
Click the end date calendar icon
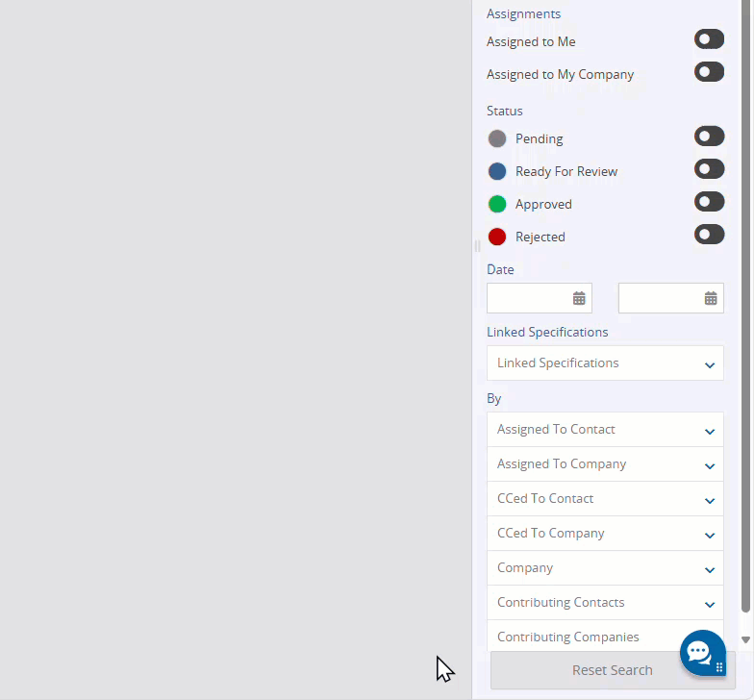point(711,298)
